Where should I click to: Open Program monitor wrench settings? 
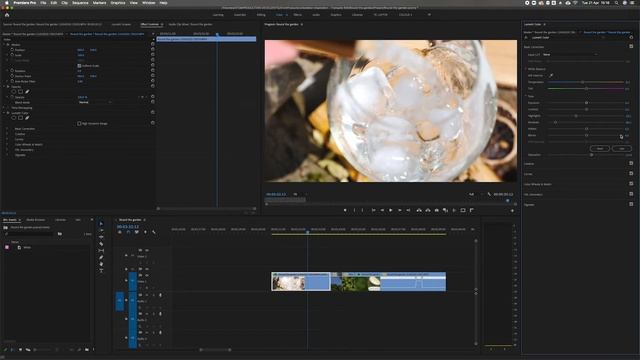489,194
